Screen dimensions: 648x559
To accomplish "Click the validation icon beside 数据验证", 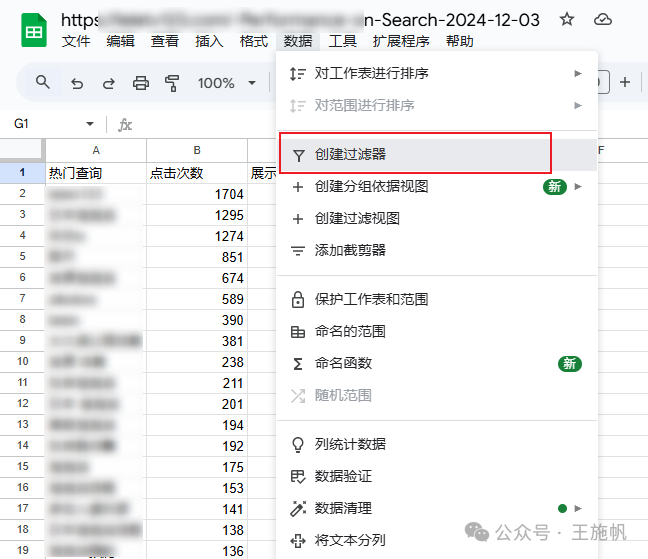I will click(298, 477).
